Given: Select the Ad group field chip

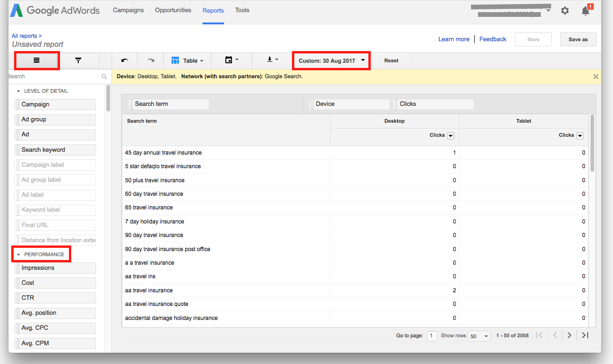Looking at the screenshot, I should (x=56, y=119).
